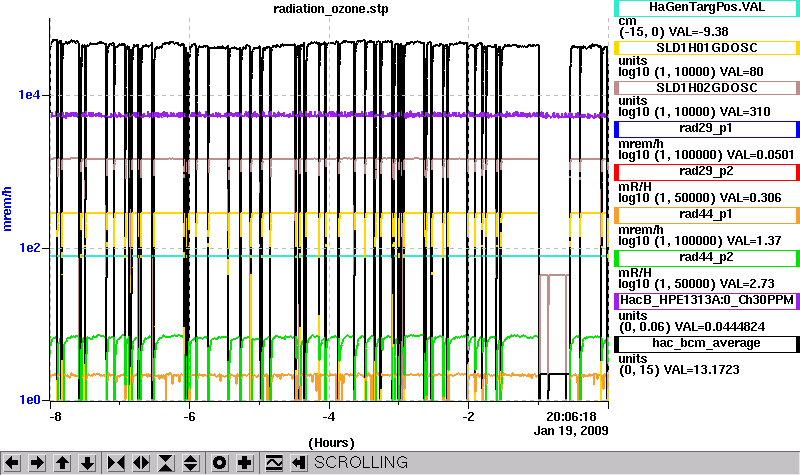Select the SLD1H01GDOSC legend entry
The width and height of the screenshot is (800, 475).
707,48
